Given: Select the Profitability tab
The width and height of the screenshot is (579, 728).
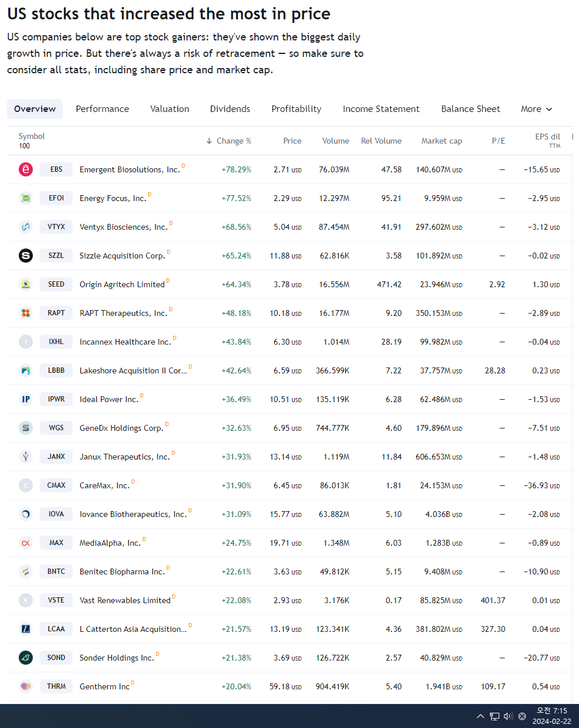Looking at the screenshot, I should pos(297,109).
